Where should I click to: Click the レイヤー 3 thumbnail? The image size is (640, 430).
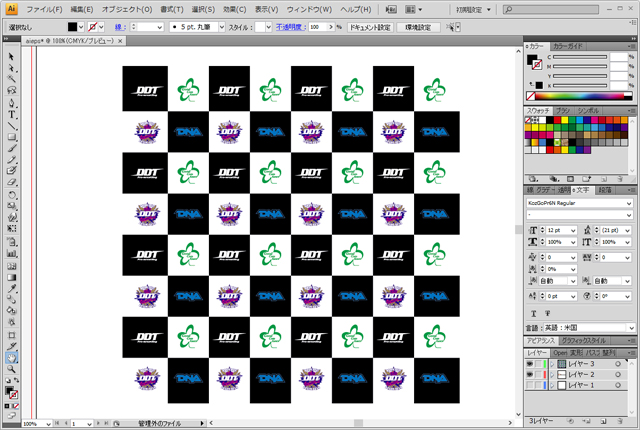(562, 364)
